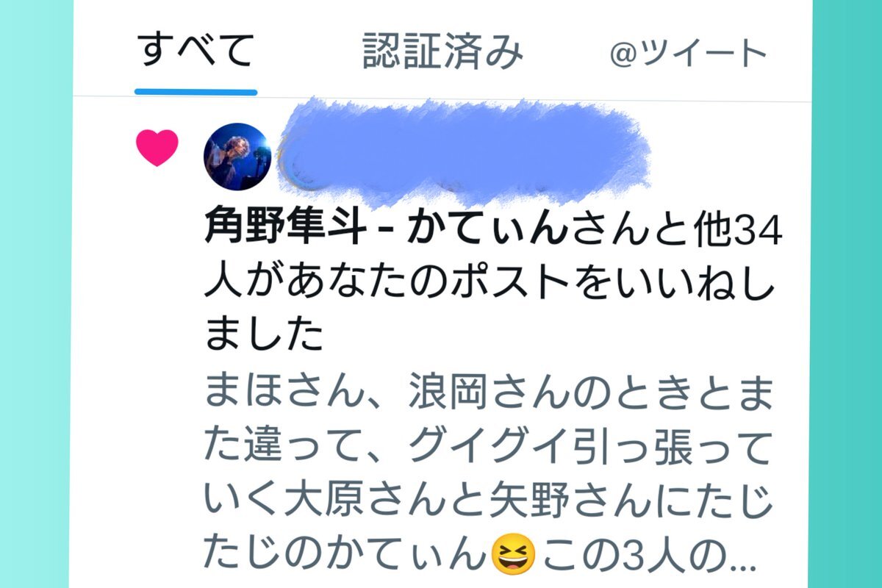Click the ました line ending the notification

click(x=263, y=334)
